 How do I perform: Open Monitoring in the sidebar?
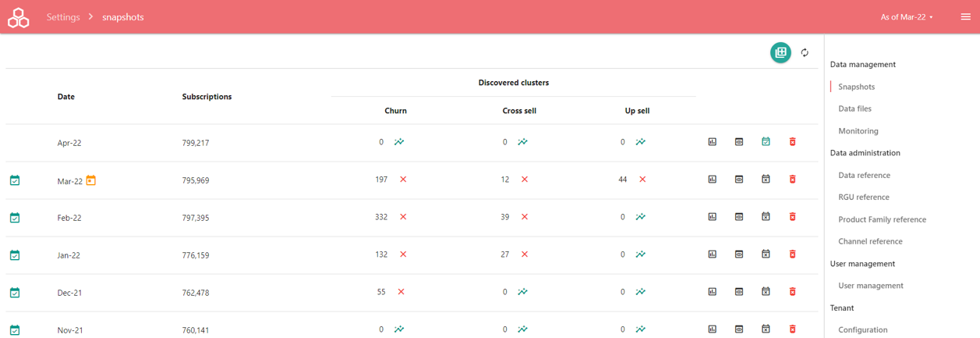[x=858, y=131]
